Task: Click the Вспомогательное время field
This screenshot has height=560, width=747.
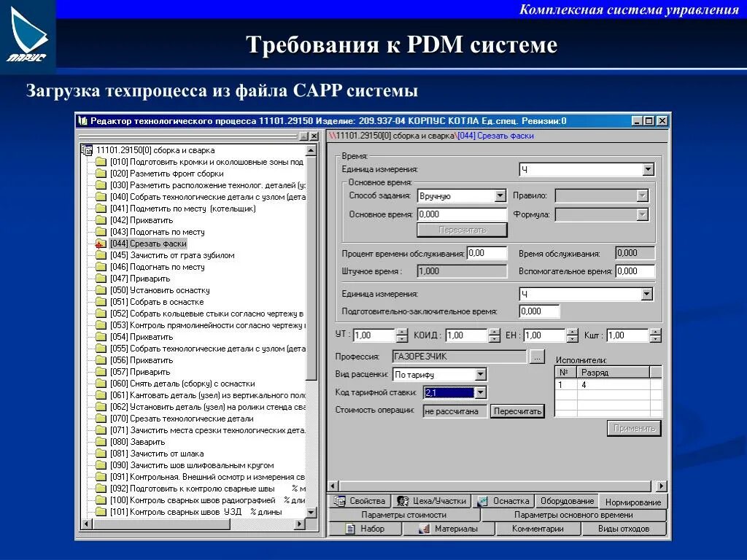Action: (635, 271)
